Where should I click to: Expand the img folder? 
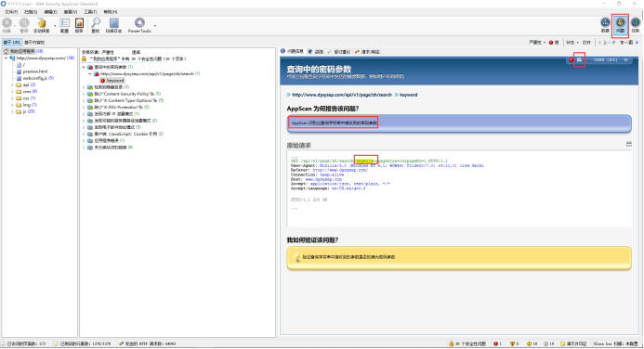click(12, 105)
